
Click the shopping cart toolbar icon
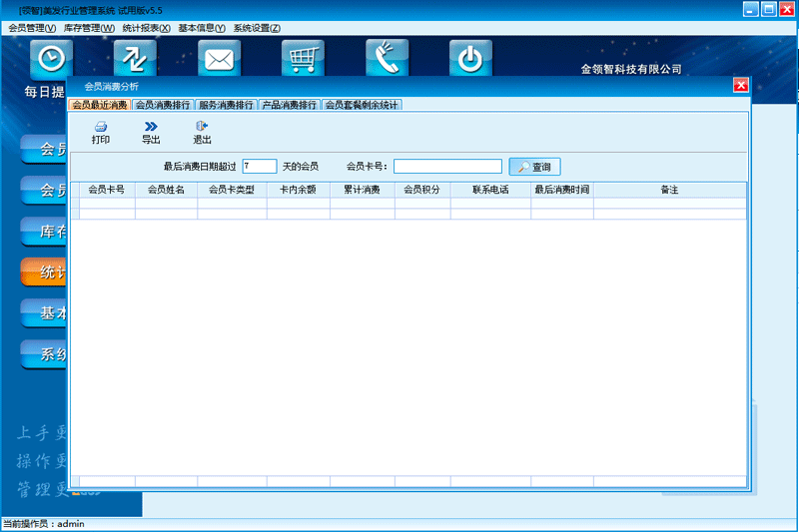point(304,58)
